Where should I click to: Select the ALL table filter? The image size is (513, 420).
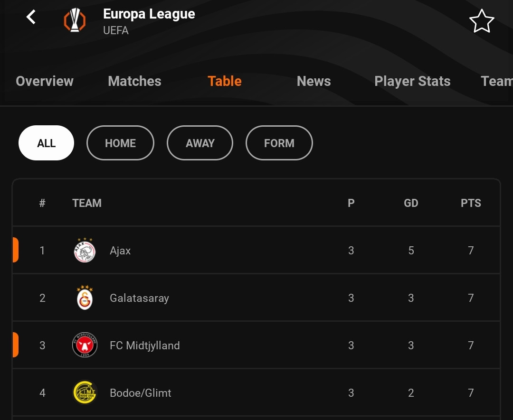coord(46,143)
